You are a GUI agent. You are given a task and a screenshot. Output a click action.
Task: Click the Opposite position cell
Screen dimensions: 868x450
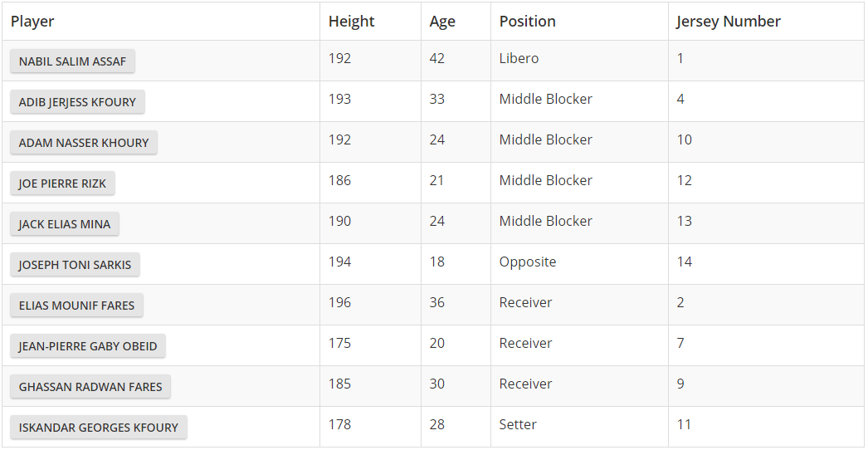(528, 262)
